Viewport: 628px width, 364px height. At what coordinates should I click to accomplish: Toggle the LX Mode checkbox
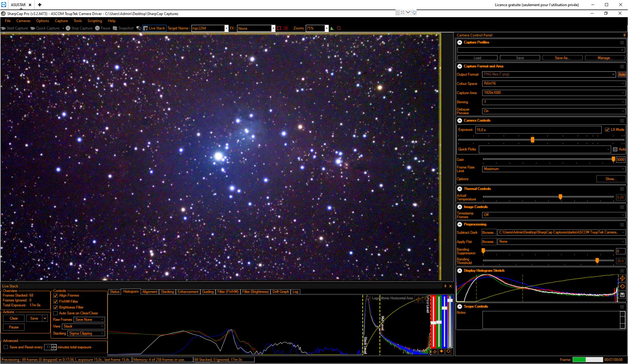[x=607, y=130]
